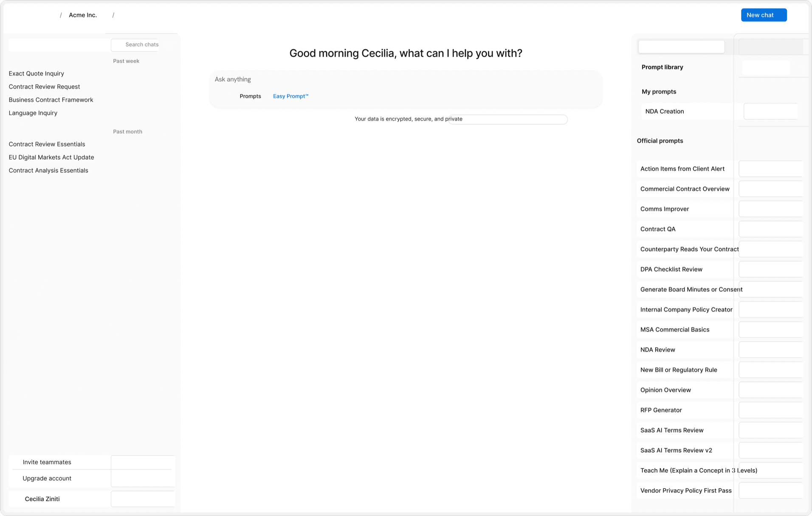Open the Cecilia Ziniti account menu
The image size is (812, 516).
point(42,499)
